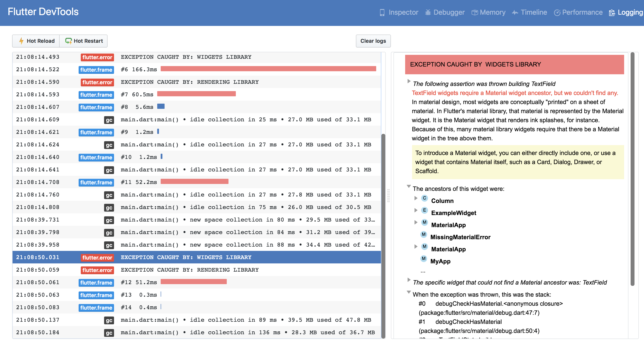Click the Flutter DevTools title
644x342 pixels.
click(43, 12)
